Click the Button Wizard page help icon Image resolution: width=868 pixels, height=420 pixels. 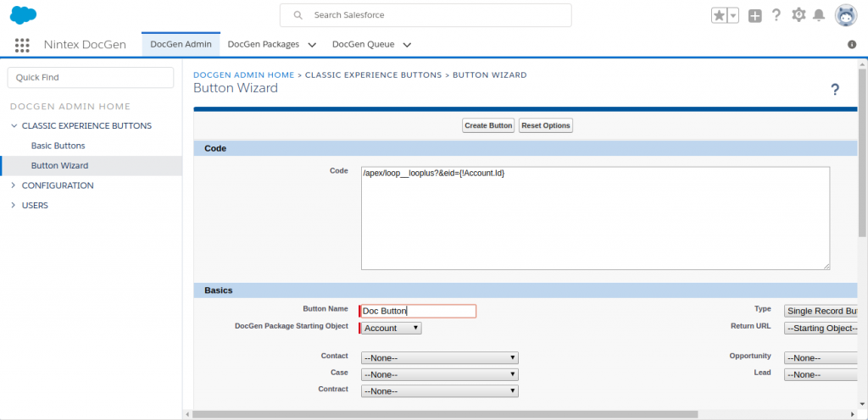click(x=835, y=90)
